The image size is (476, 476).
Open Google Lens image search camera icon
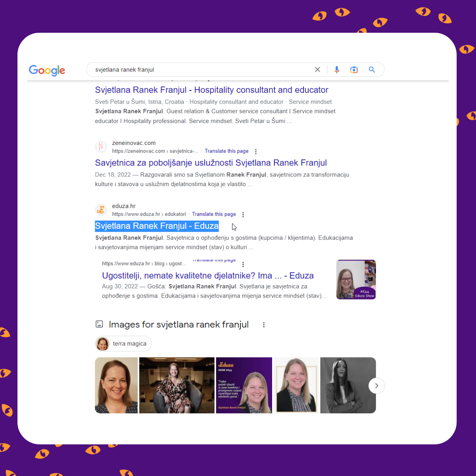[354, 70]
